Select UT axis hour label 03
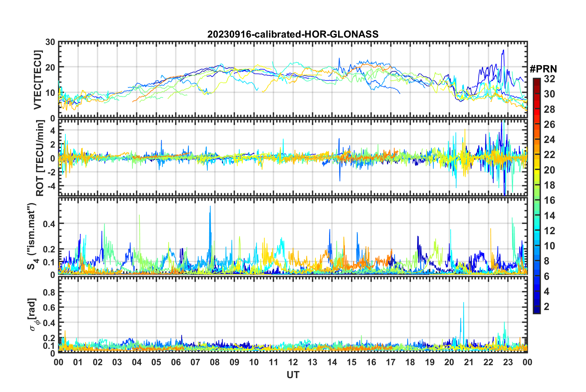Screen dimensions: 586x392 tap(117, 362)
